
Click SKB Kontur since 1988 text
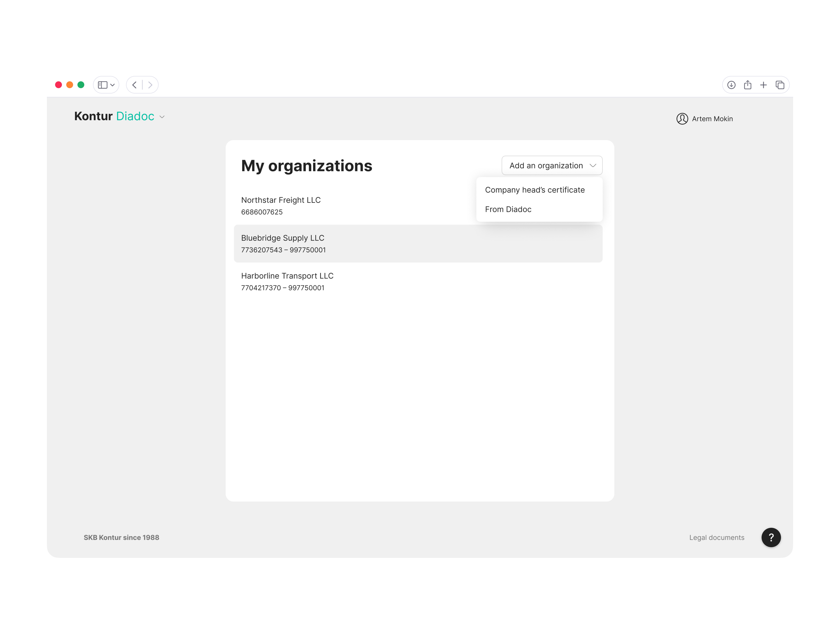[x=121, y=537]
